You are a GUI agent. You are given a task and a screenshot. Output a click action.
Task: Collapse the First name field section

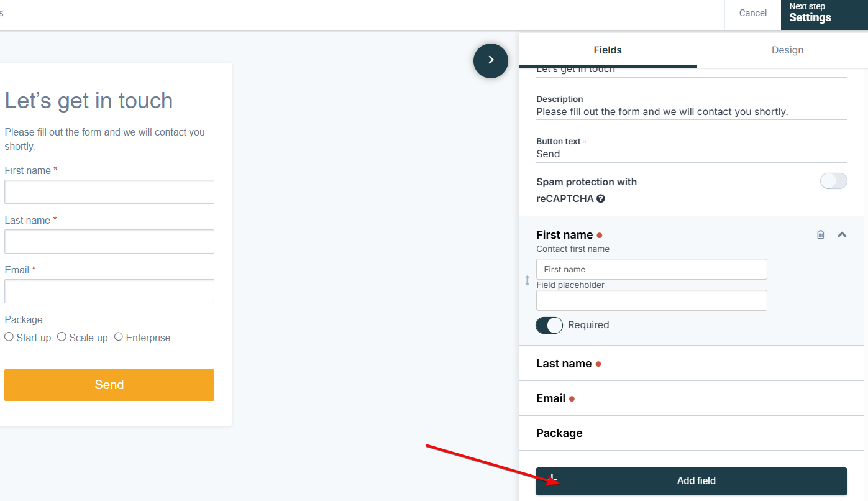pyautogui.click(x=842, y=234)
